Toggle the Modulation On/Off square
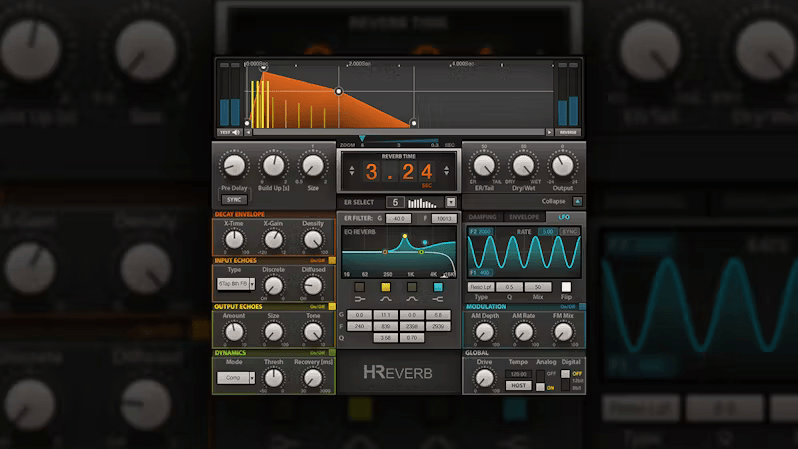Viewport: 798px width, 449px height. 582,306
